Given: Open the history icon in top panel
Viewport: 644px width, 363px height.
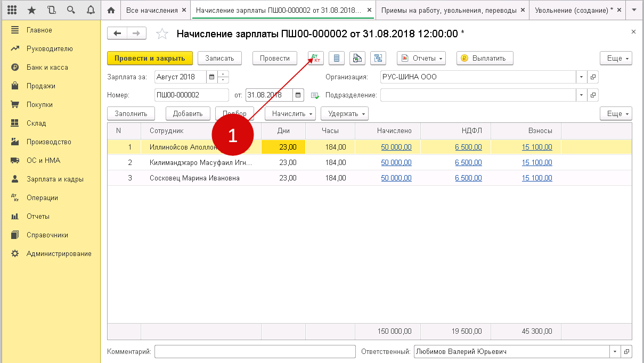Looking at the screenshot, I should [x=51, y=10].
